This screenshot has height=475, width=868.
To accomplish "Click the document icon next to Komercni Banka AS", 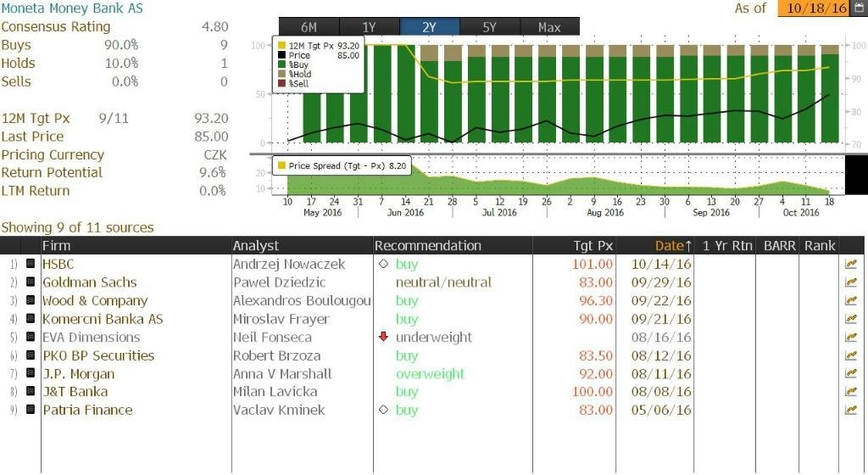I will (x=31, y=318).
